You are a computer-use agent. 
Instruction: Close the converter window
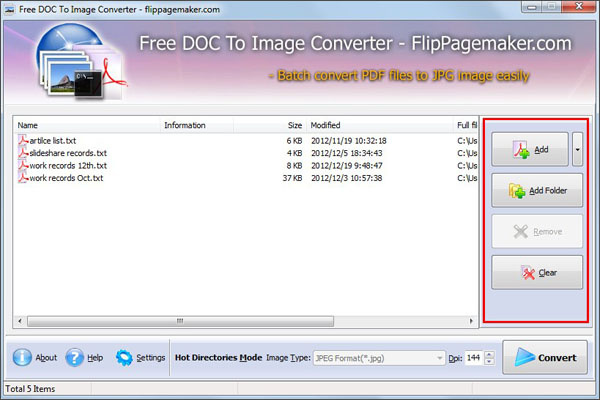[x=579, y=6]
